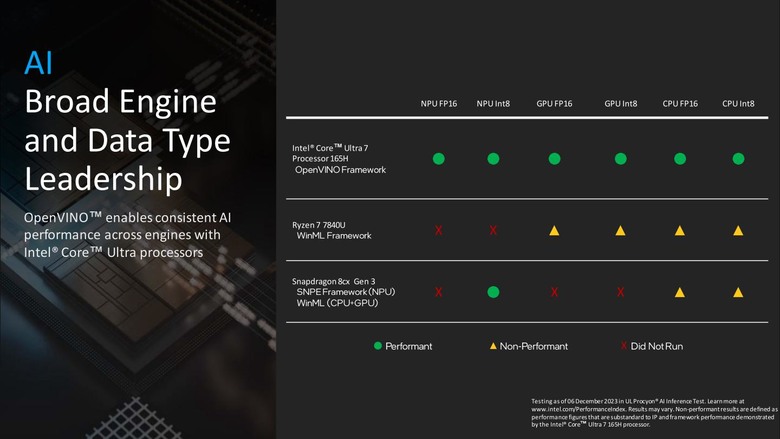Click the yellow Non-Performant legend triangle
Image resolution: width=780 pixels, height=439 pixels.
[493, 346]
